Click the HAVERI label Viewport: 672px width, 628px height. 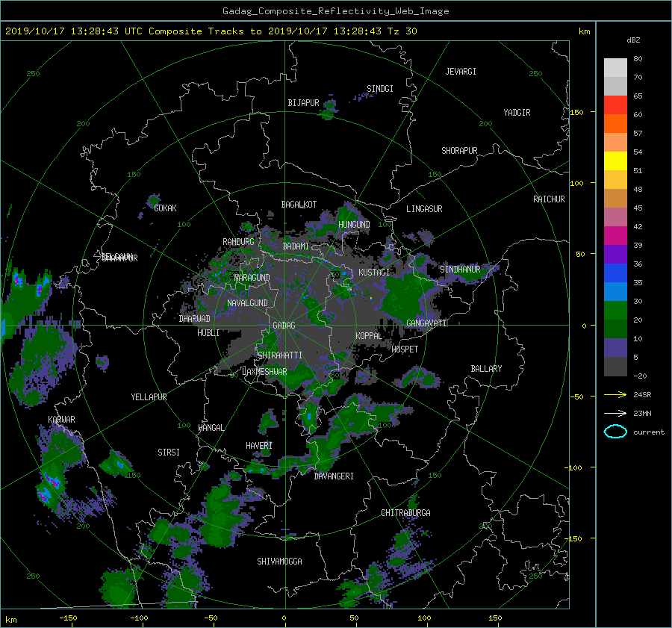(x=259, y=447)
